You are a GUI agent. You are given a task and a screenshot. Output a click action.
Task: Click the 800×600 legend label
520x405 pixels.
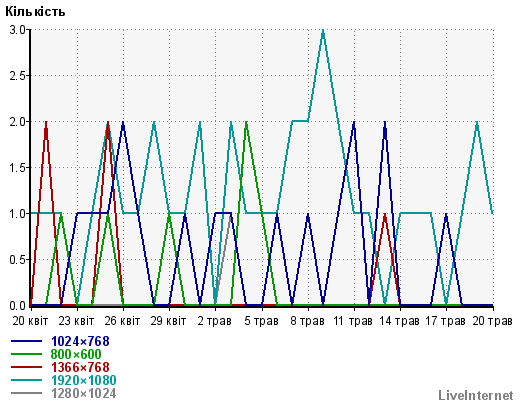pyautogui.click(x=76, y=354)
